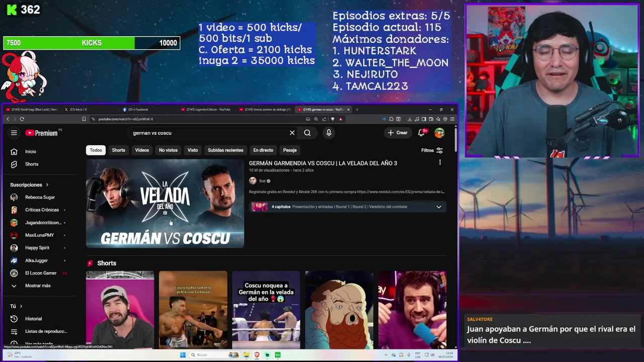Select the Todos filter chip
Image resolution: width=644 pixels, height=362 pixels.
96,150
